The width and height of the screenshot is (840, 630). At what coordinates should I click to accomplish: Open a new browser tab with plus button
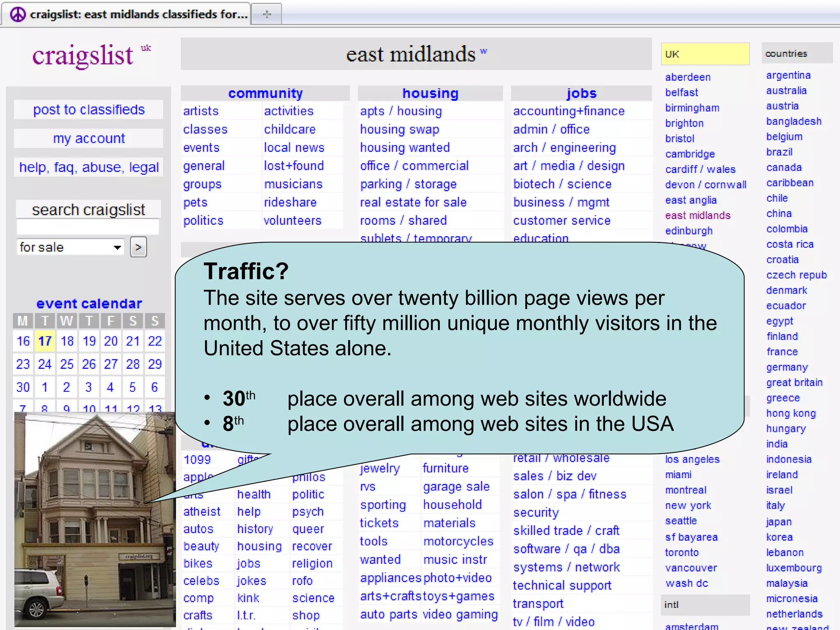[x=267, y=14]
